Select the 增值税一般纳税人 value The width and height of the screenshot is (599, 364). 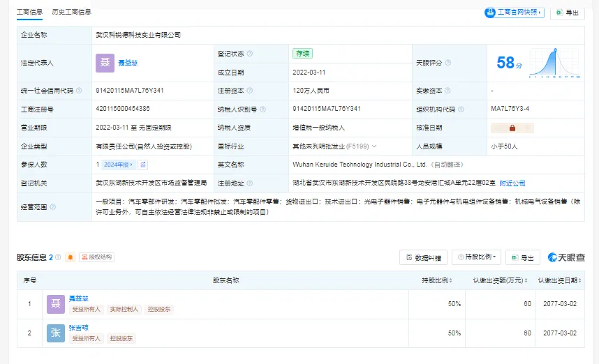coord(318,128)
